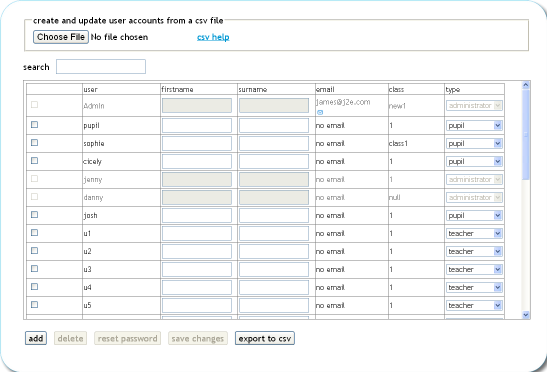Image resolution: width=547 pixels, height=372 pixels.
Task: Expand the type dropdown for u3
Action: [474, 269]
